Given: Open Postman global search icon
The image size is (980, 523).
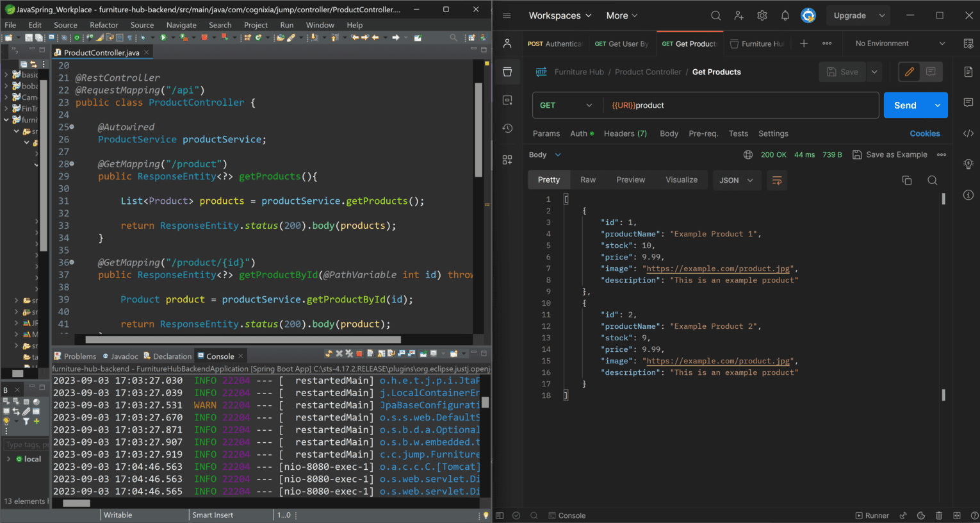Looking at the screenshot, I should 715,15.
